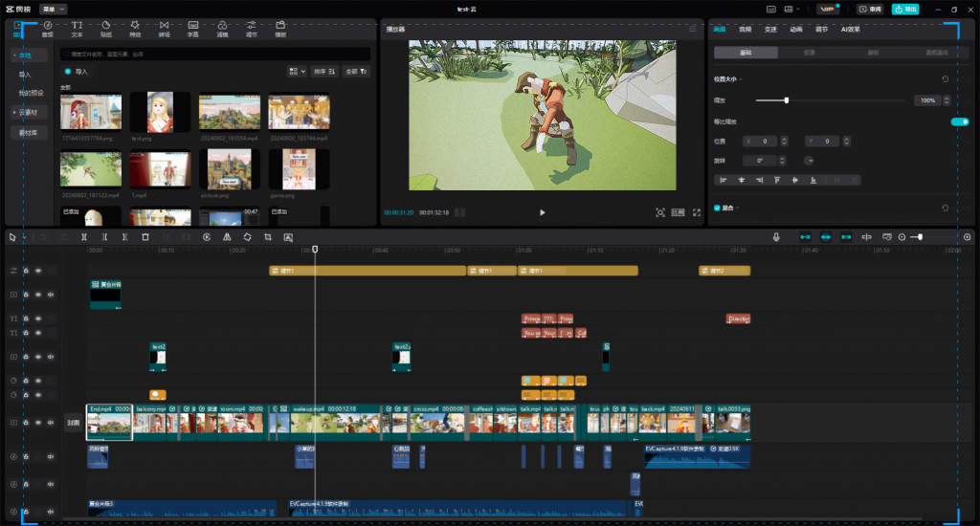Click the rotate icon in timeline toolbar

pyautogui.click(x=248, y=237)
